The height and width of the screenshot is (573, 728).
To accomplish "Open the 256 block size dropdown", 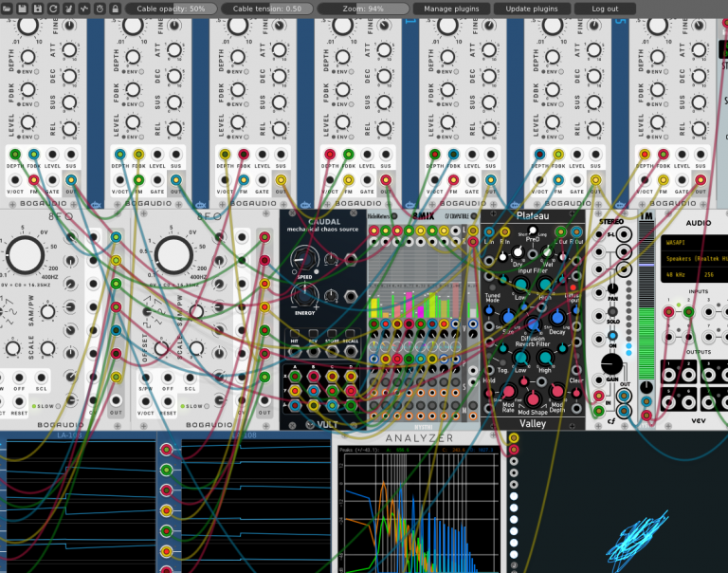I will click(715, 275).
